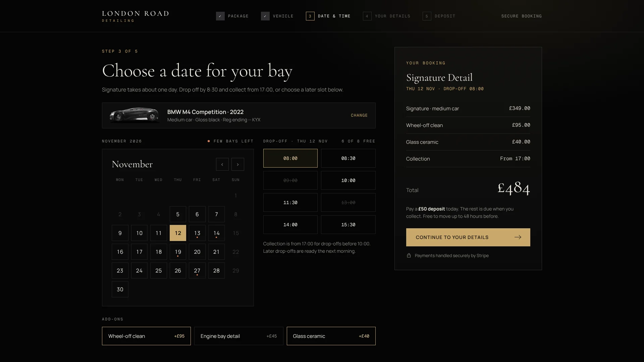
Task: Go back to the Package step
Action: pyautogui.click(x=232, y=16)
